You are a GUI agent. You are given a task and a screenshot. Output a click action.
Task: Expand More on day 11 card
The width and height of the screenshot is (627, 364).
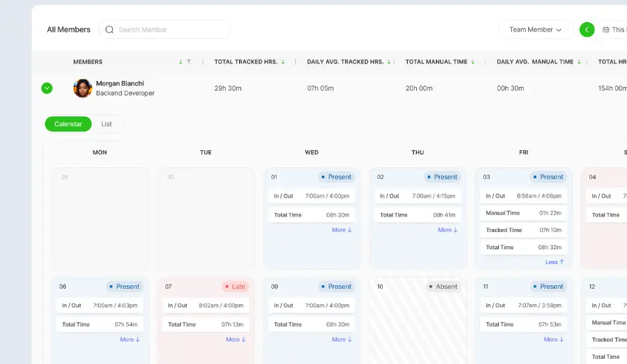[x=554, y=339]
